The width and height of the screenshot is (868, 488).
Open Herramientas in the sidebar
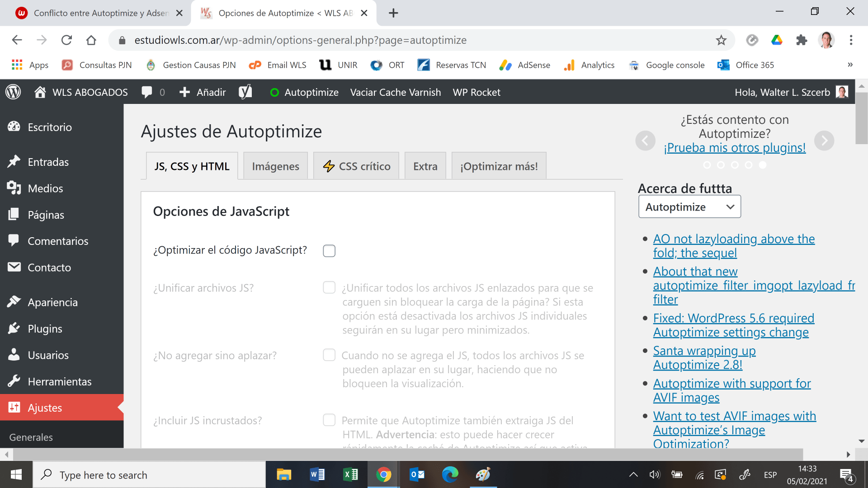61,381
